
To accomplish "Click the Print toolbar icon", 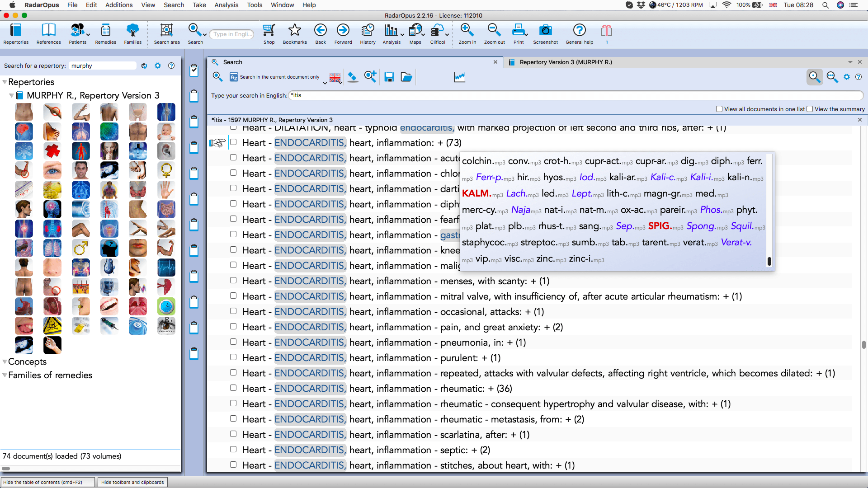I will coord(519,34).
